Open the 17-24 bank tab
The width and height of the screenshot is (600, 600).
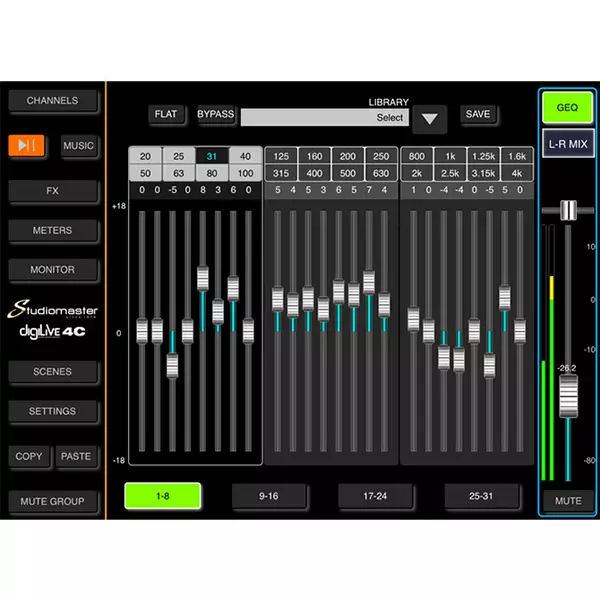(375, 495)
